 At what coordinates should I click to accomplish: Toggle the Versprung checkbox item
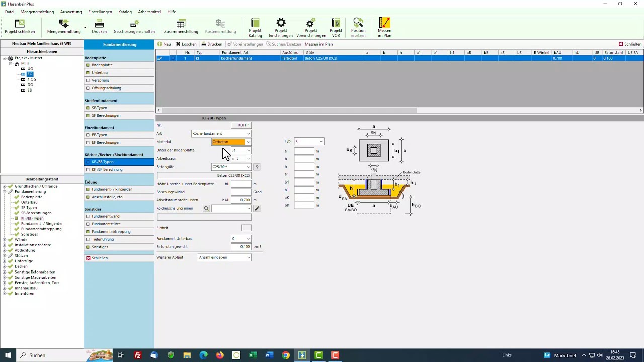pyautogui.click(x=88, y=80)
